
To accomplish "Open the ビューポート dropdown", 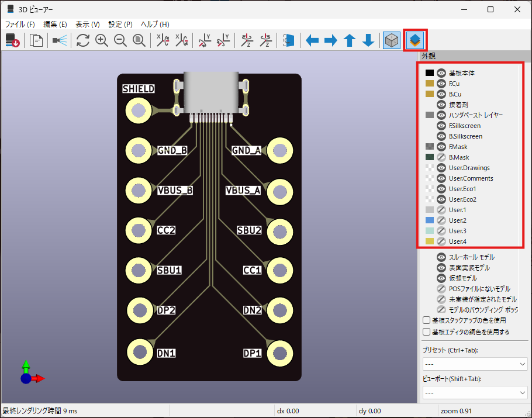I will tap(474, 392).
